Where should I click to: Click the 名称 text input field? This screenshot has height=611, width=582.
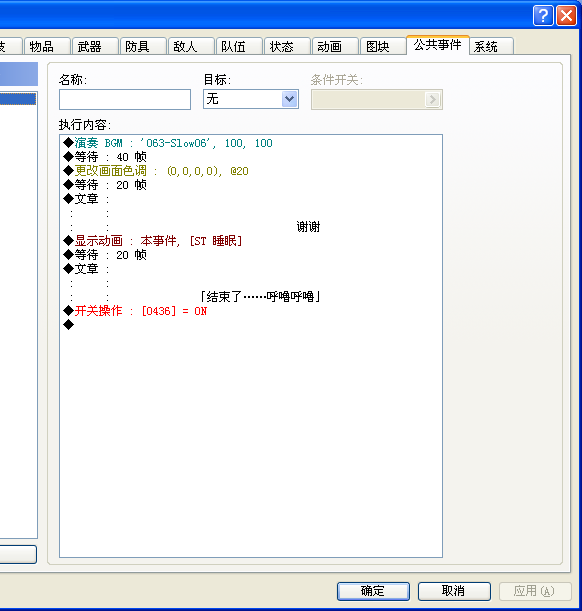[x=125, y=99]
